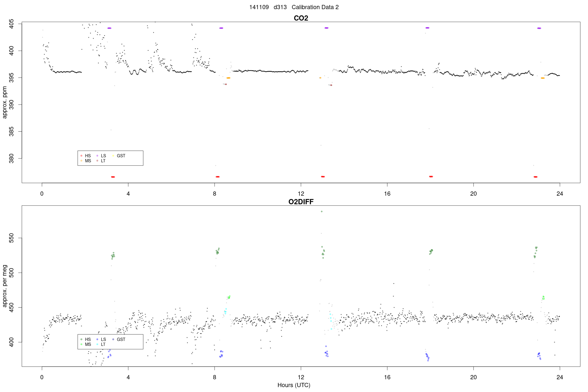
Task: Pick the LS label in the O2DIFF legend
Action: point(103,339)
